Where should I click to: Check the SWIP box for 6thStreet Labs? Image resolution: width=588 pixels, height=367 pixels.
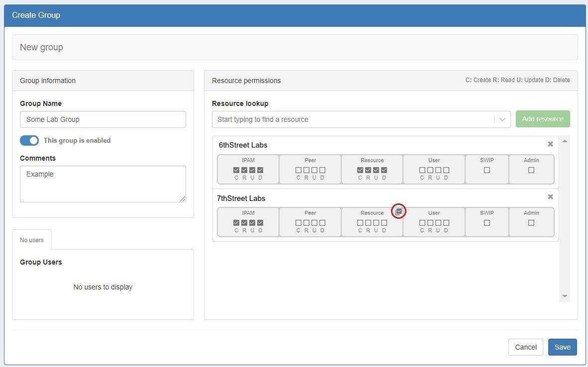point(487,170)
